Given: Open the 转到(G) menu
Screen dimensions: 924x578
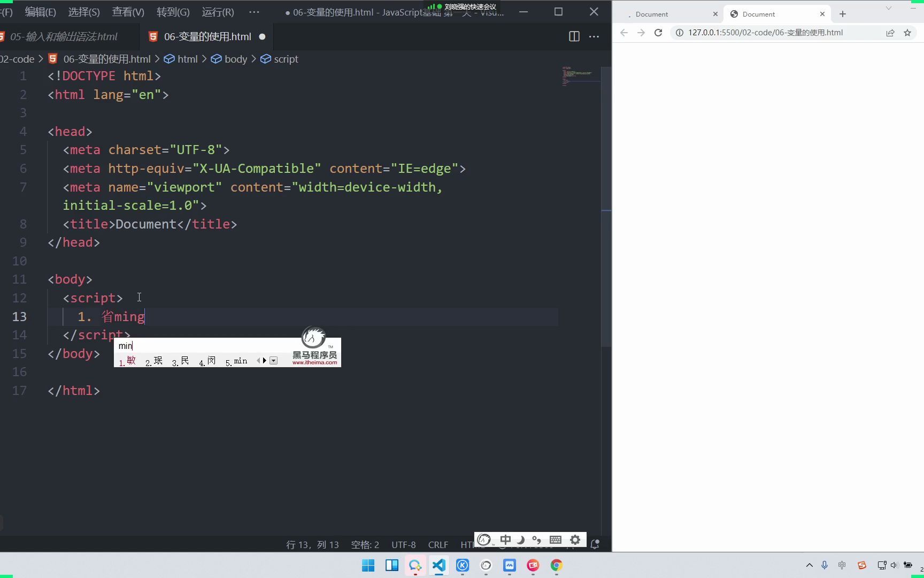Looking at the screenshot, I should pos(173,12).
